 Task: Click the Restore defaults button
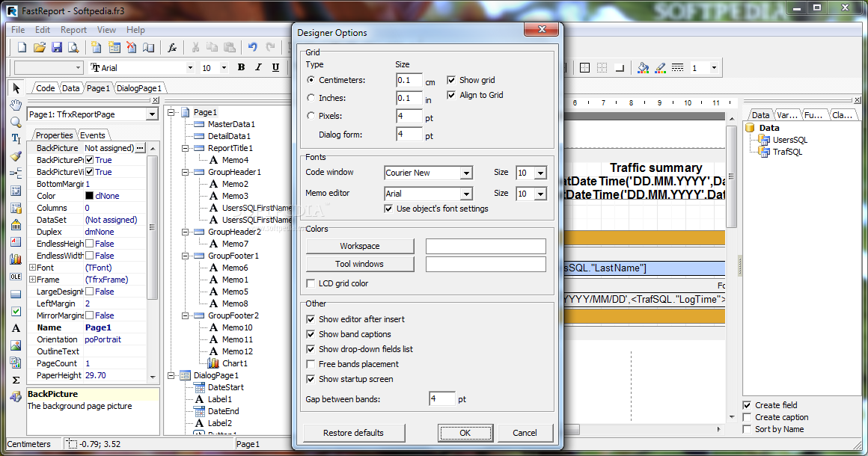point(354,433)
